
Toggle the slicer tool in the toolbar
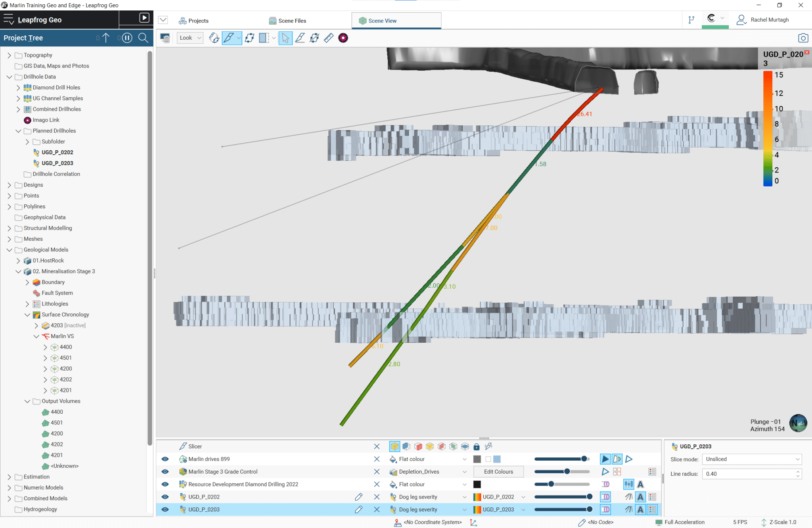(228, 38)
